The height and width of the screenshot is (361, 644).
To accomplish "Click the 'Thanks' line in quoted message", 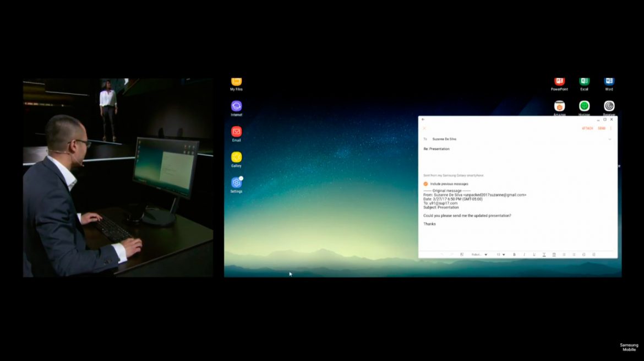I will (x=429, y=224).
